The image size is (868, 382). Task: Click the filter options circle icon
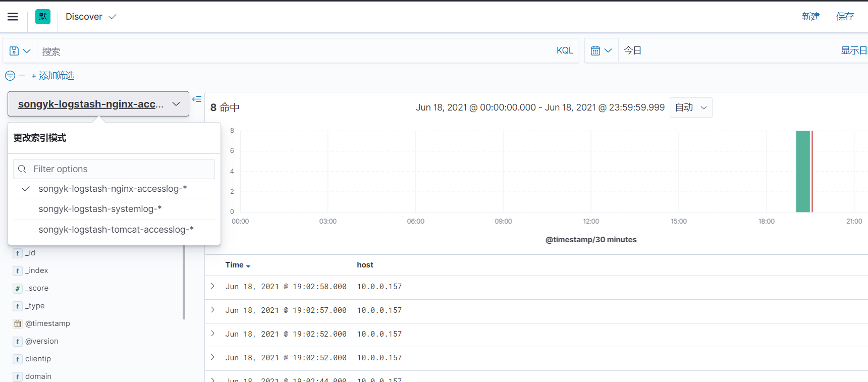(10, 76)
